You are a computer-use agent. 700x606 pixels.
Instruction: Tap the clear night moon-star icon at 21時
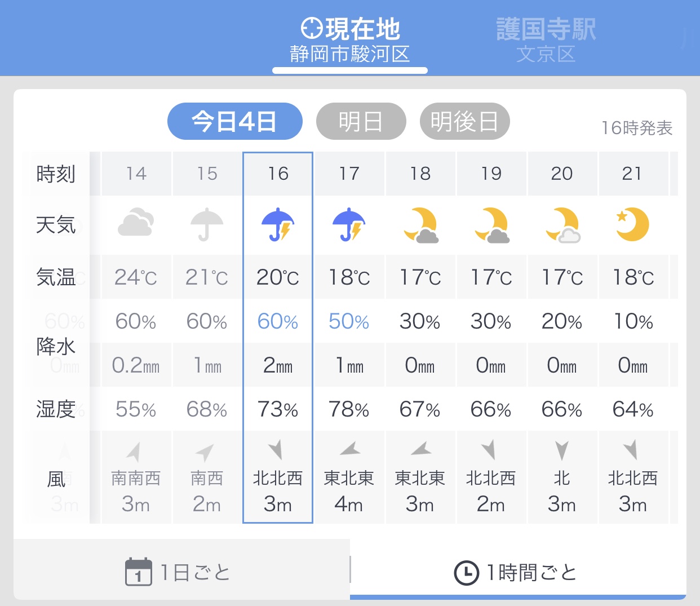632,224
